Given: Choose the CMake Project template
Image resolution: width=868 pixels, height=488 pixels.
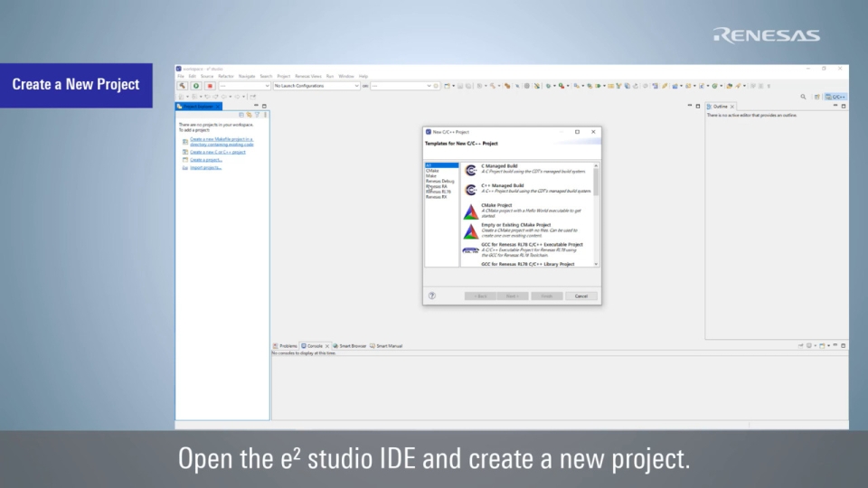Looking at the screenshot, I should [x=526, y=211].
